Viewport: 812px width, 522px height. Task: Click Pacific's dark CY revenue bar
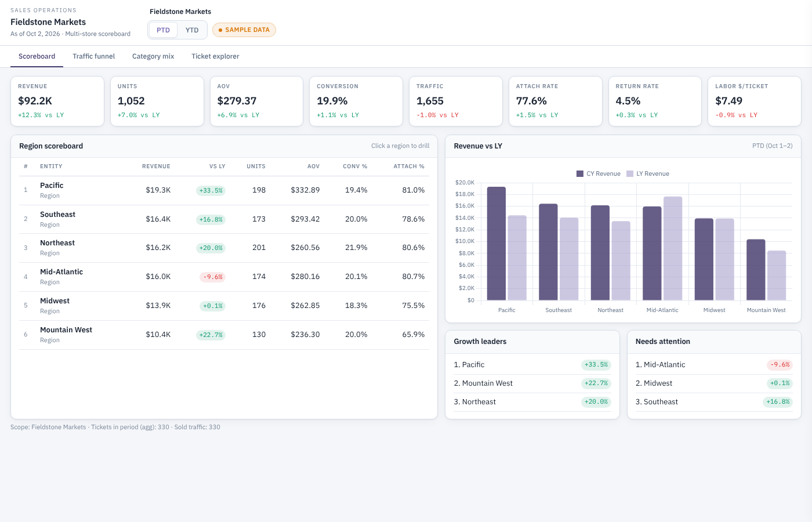coord(496,244)
